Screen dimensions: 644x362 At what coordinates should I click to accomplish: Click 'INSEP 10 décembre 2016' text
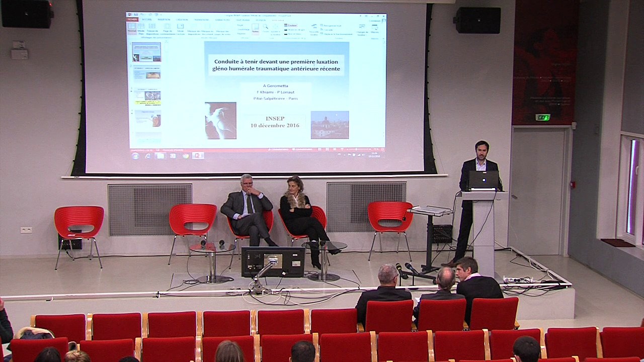(275, 122)
